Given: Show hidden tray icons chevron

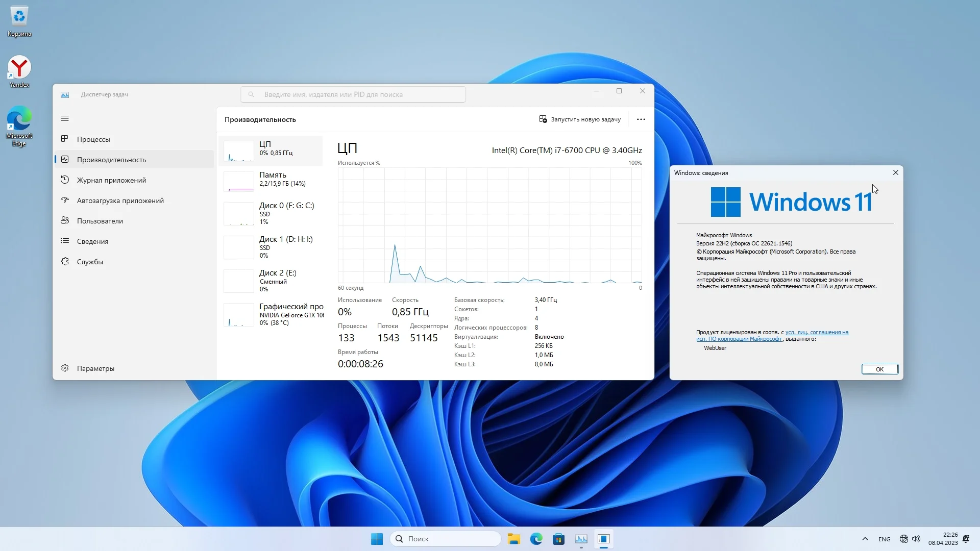Looking at the screenshot, I should (x=865, y=539).
